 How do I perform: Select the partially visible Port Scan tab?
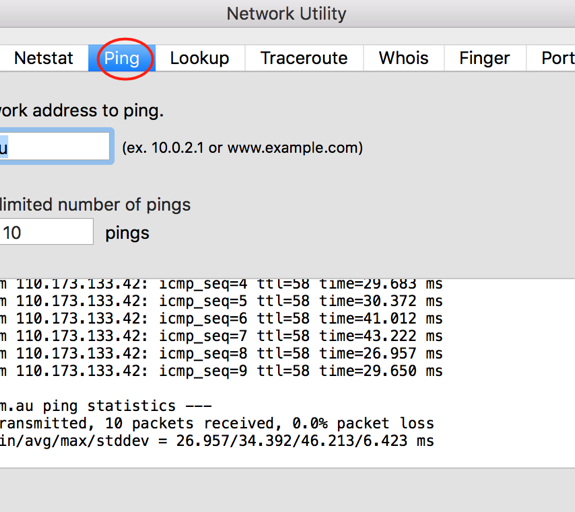551,58
